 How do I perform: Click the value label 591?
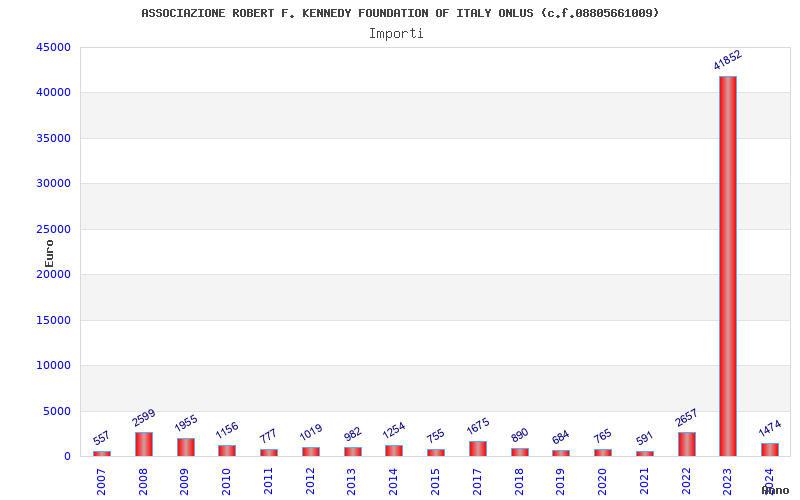coord(644,438)
